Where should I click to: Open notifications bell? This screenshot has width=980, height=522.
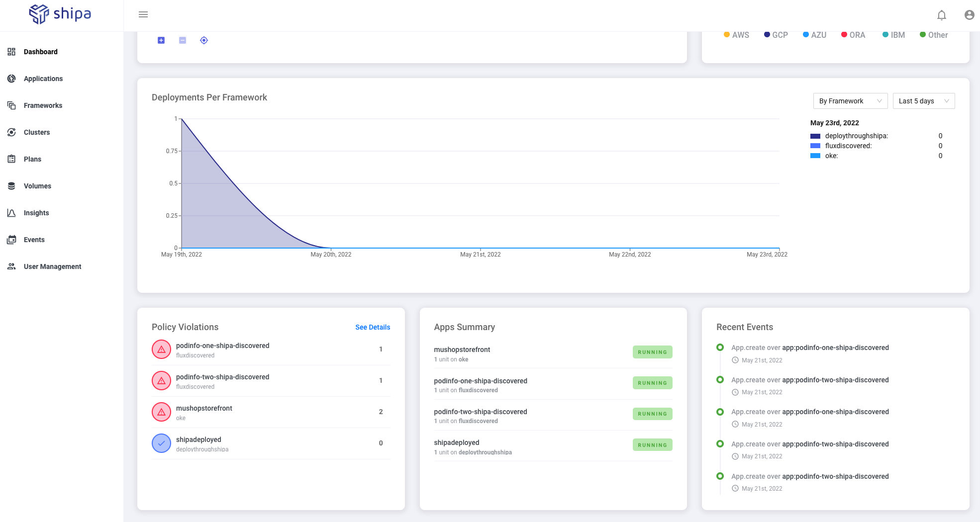tap(942, 15)
